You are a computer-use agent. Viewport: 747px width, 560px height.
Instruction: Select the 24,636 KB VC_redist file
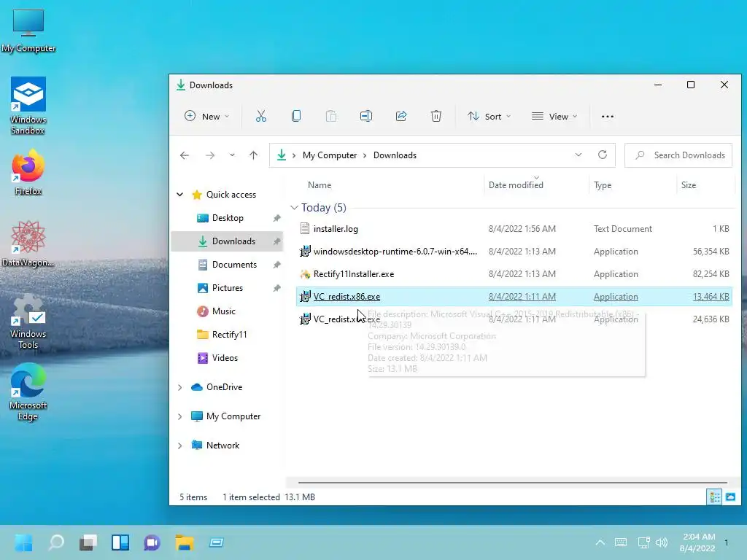(x=514, y=319)
